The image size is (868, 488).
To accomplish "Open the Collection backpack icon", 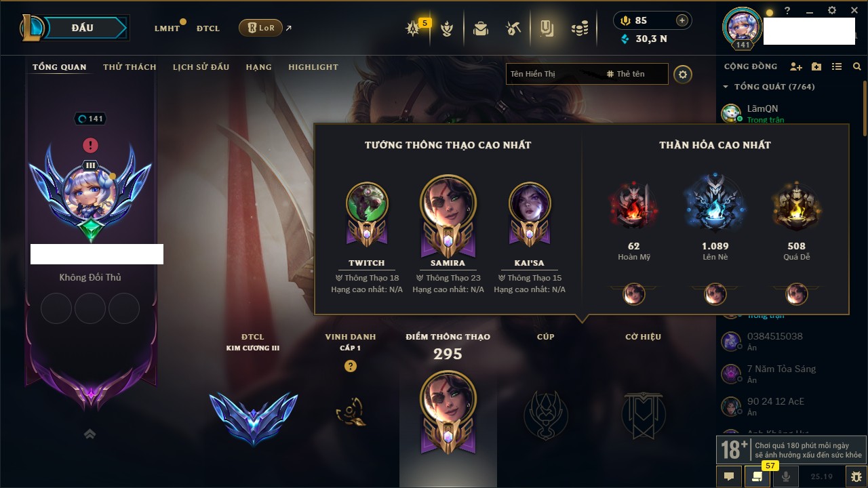I will (x=481, y=28).
